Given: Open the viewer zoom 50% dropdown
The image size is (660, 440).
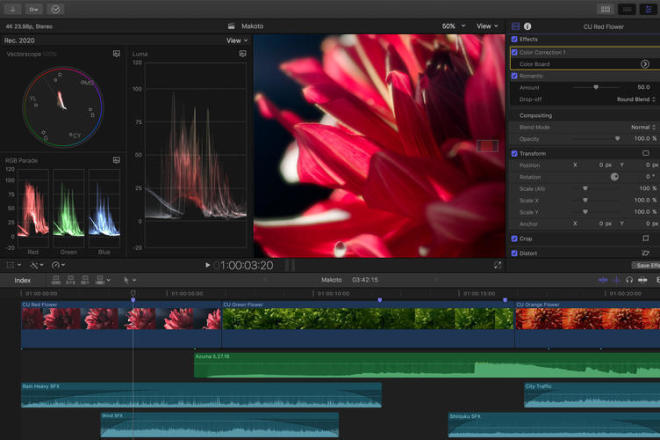Looking at the screenshot, I should tap(454, 26).
